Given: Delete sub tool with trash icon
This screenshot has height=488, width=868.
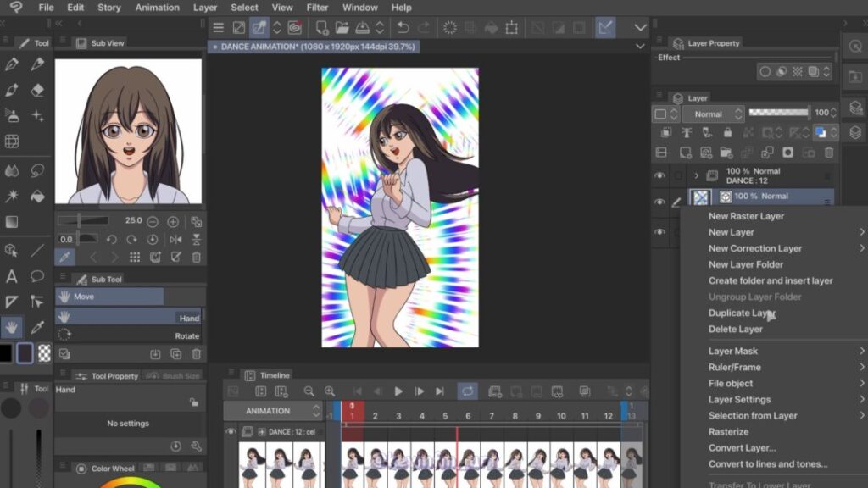Looking at the screenshot, I should click(196, 354).
